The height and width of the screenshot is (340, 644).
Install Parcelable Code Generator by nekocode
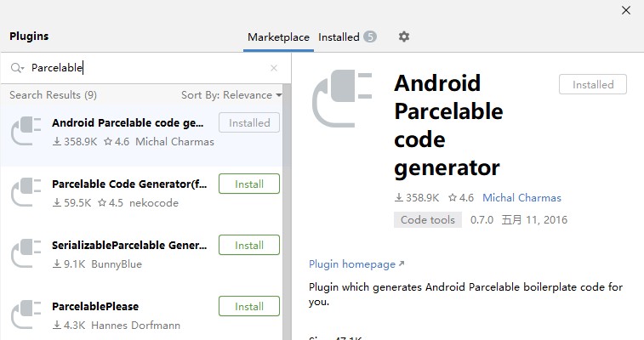[249, 184]
